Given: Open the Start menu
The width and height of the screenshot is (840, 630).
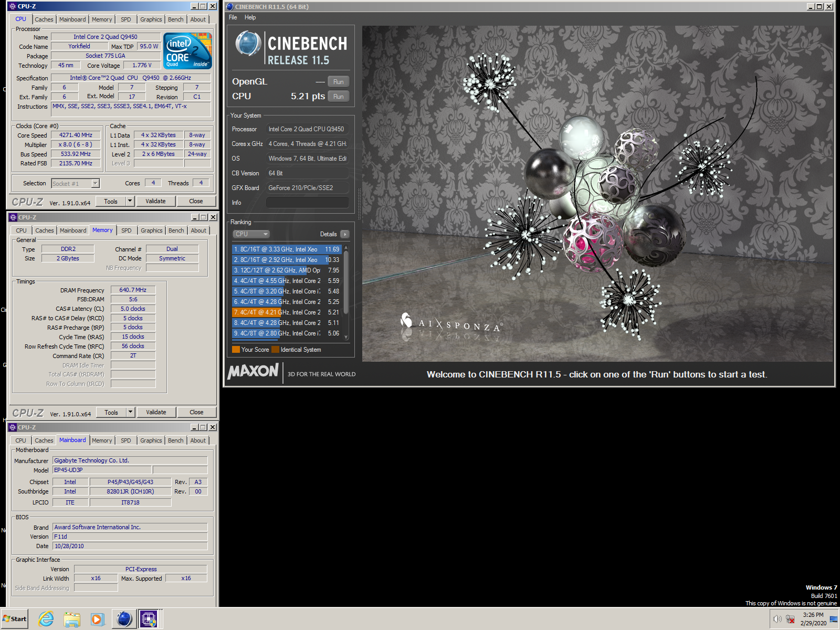Looking at the screenshot, I should [15, 619].
